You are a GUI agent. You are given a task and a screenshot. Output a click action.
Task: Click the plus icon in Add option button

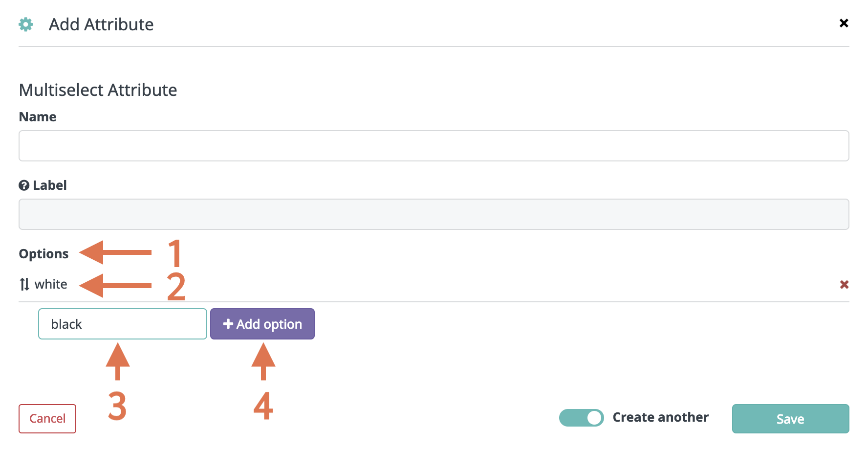click(228, 324)
